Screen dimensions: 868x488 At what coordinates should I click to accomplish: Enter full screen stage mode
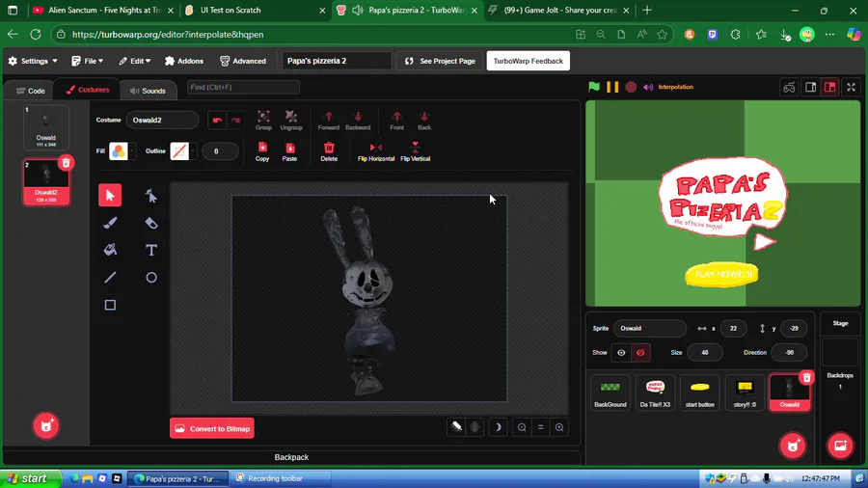coord(852,87)
